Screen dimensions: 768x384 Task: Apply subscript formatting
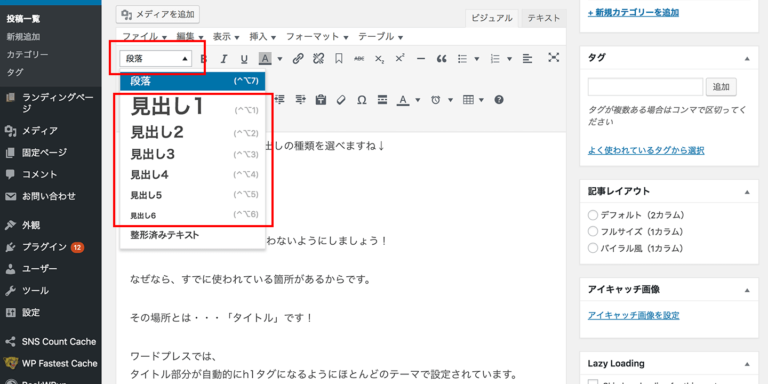380,59
